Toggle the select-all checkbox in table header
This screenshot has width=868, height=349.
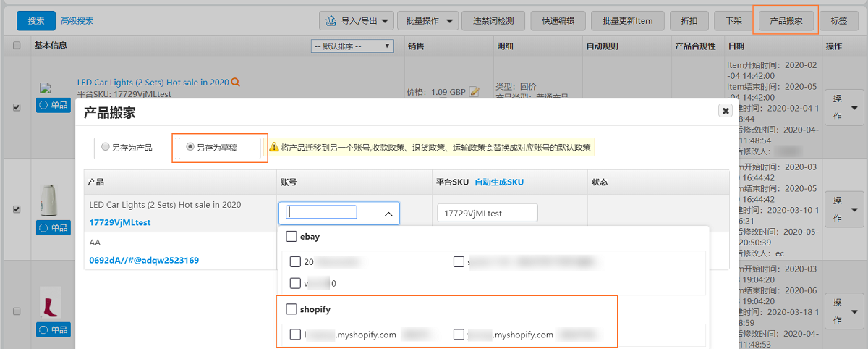pyautogui.click(x=17, y=46)
